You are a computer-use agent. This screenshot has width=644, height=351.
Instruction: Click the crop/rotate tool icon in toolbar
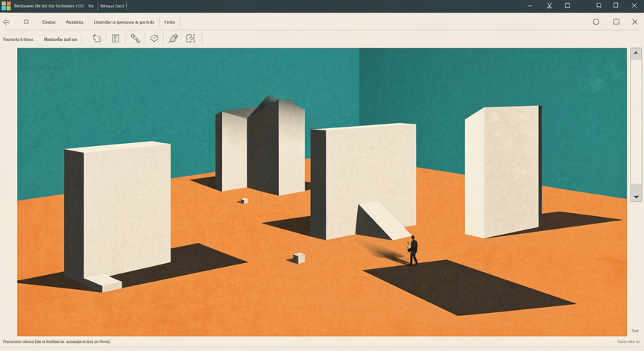click(x=96, y=39)
